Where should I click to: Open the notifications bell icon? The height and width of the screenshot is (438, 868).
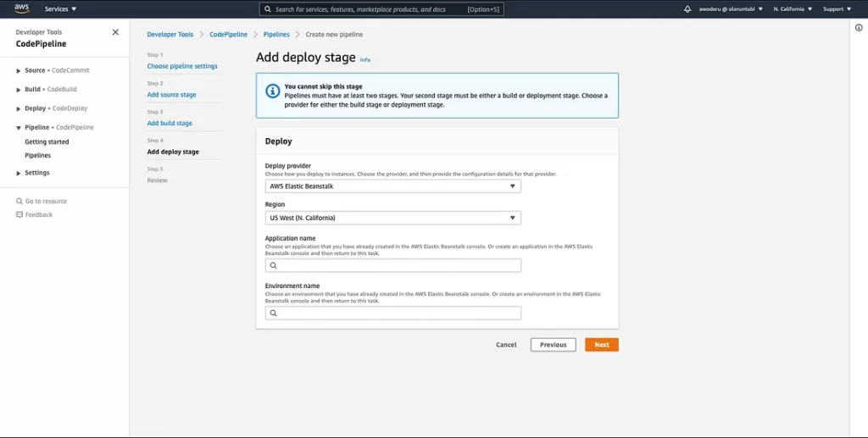(x=687, y=9)
